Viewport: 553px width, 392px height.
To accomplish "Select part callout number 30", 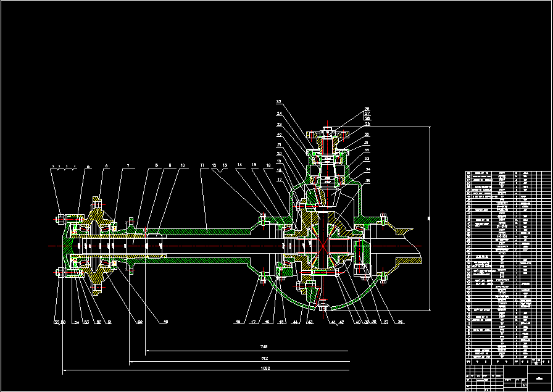I will (367, 134).
